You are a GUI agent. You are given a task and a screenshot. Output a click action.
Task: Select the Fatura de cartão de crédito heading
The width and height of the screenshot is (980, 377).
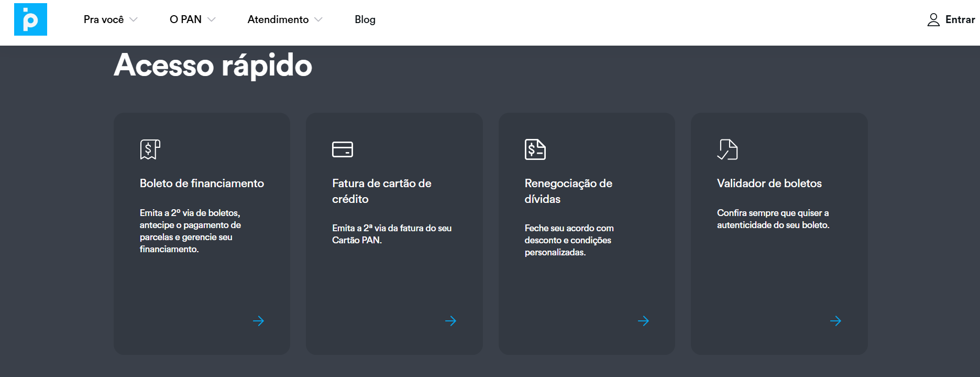point(381,191)
